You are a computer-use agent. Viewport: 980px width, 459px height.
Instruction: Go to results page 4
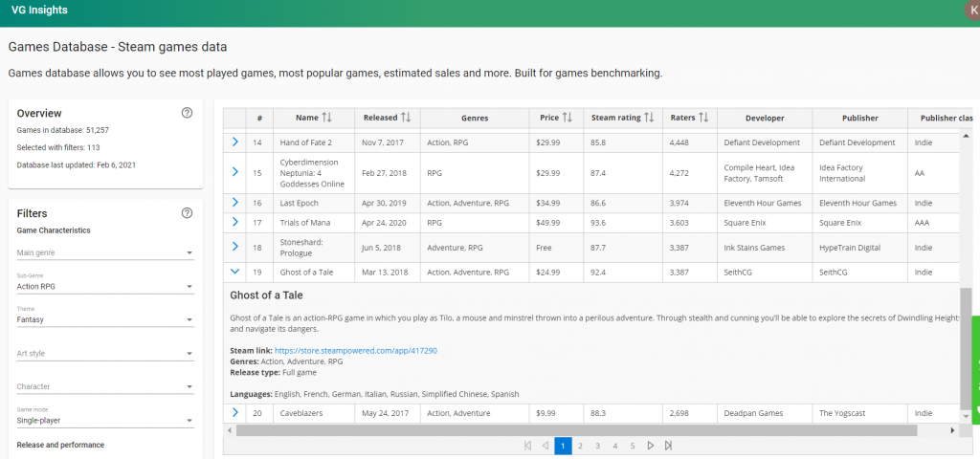tap(615, 446)
